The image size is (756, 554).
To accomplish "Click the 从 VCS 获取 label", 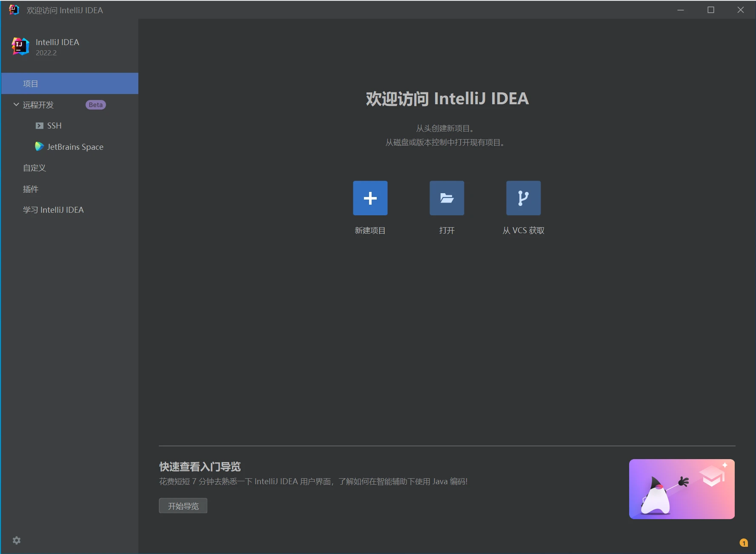I will (x=523, y=230).
